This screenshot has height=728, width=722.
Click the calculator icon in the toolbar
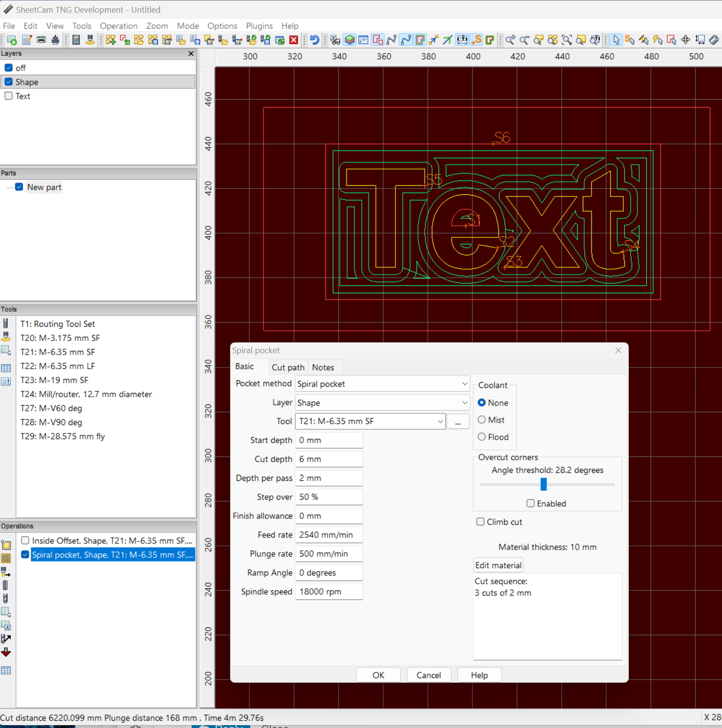pyautogui.click(x=76, y=40)
